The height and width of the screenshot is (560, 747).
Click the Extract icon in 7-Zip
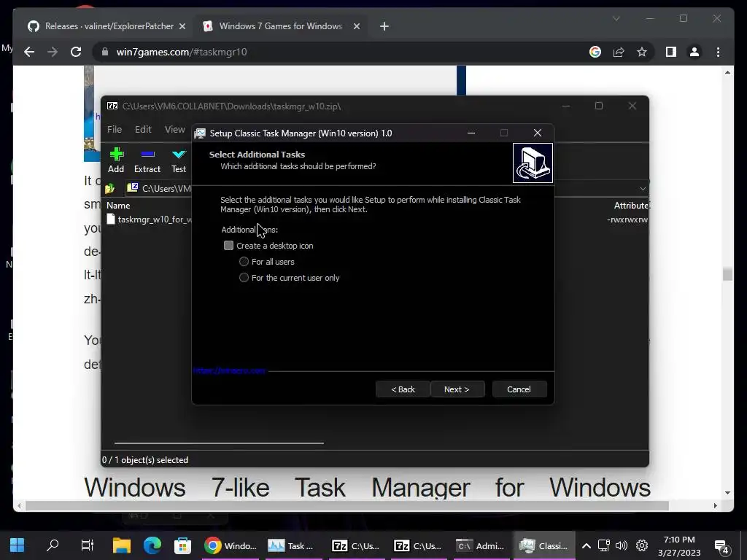pyautogui.click(x=147, y=160)
